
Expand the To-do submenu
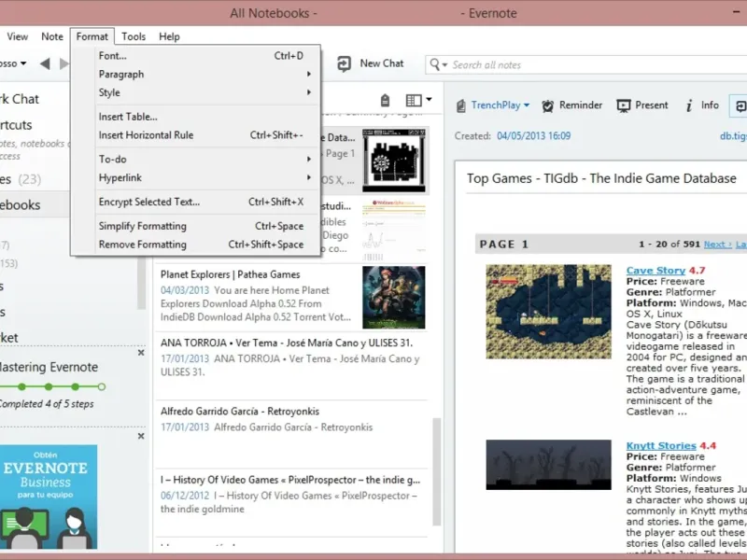[x=195, y=159]
